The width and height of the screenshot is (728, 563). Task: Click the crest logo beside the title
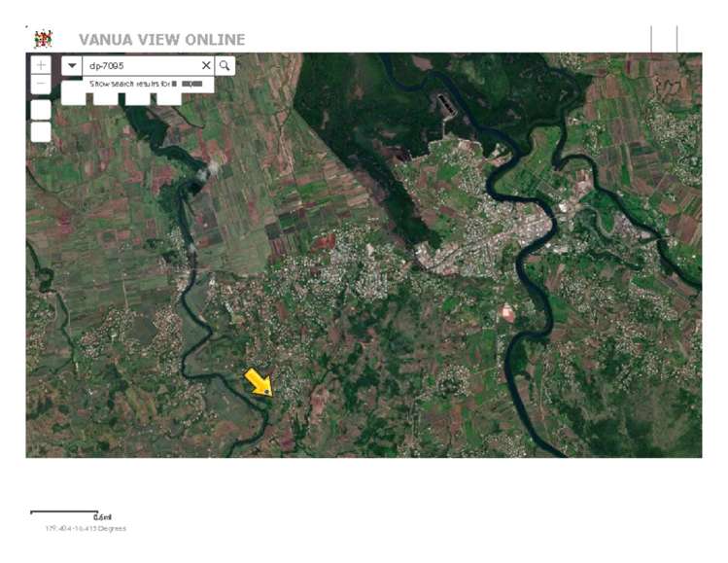[x=43, y=39]
